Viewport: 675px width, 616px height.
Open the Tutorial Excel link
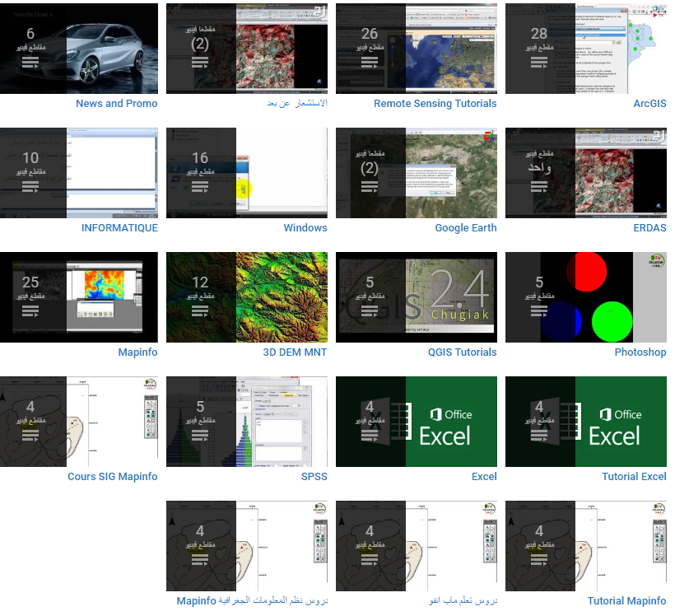coord(634,477)
